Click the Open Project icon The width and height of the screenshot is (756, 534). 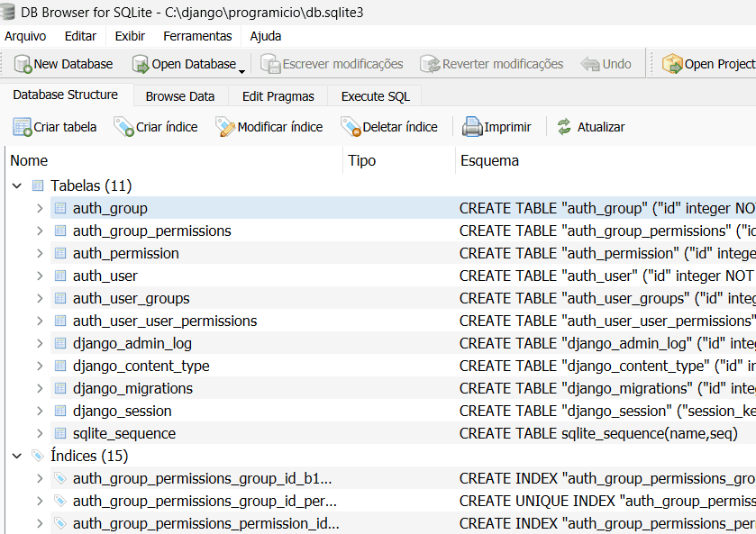tap(672, 64)
